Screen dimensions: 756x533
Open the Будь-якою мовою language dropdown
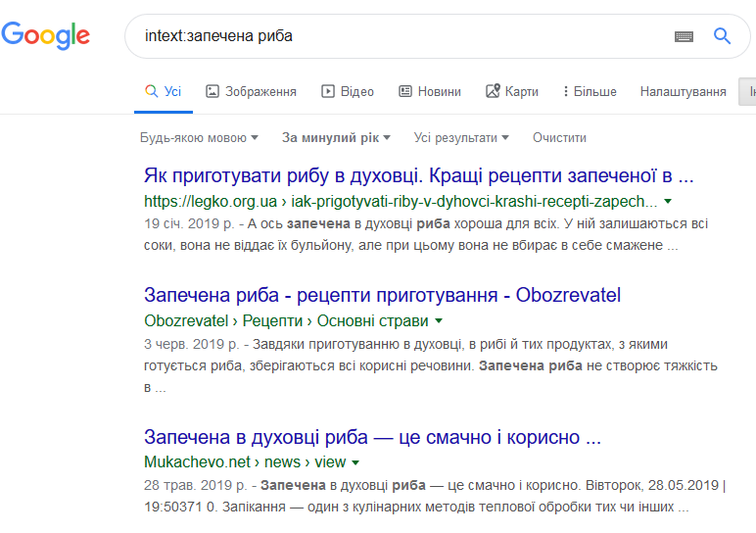(x=199, y=138)
